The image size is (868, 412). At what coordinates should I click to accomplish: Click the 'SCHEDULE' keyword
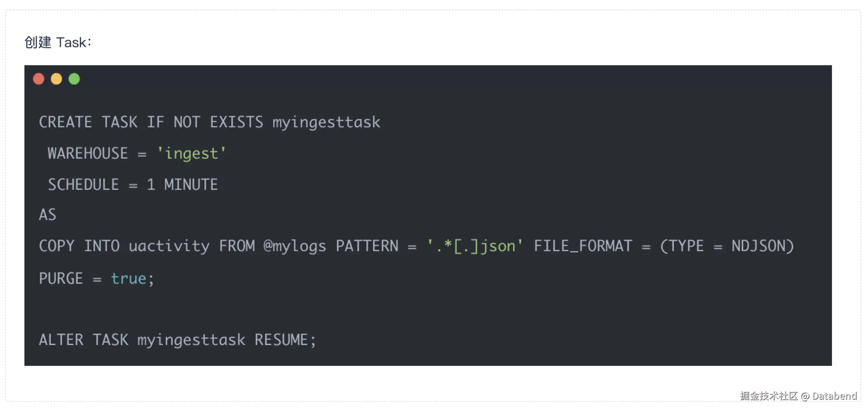[83, 185]
